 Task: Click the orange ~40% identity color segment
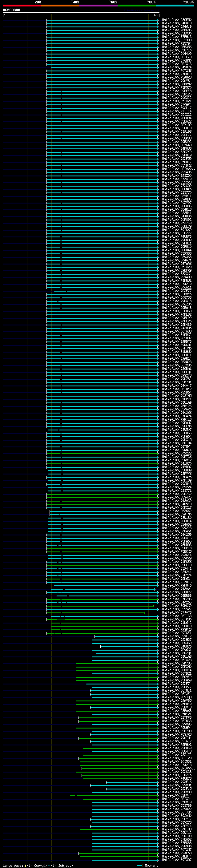click(x=60, y=6)
